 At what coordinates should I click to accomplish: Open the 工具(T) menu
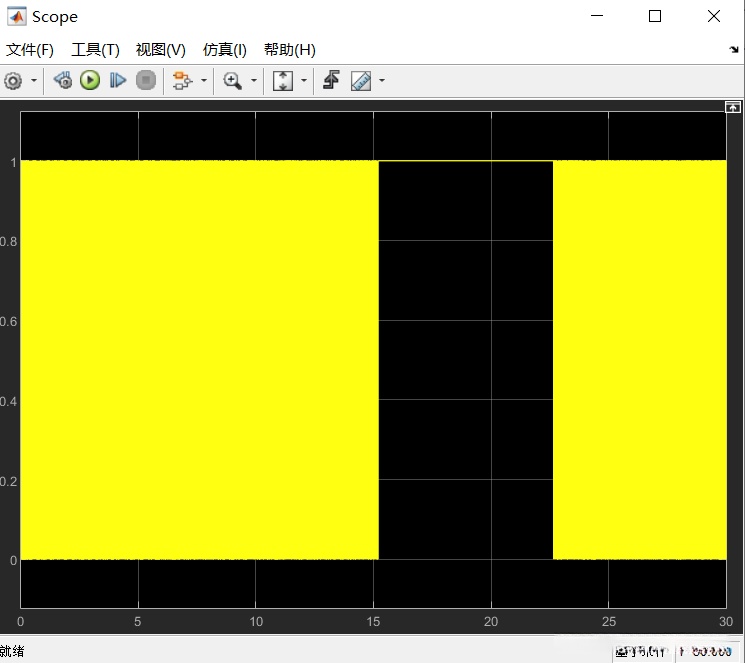pyautogui.click(x=95, y=49)
